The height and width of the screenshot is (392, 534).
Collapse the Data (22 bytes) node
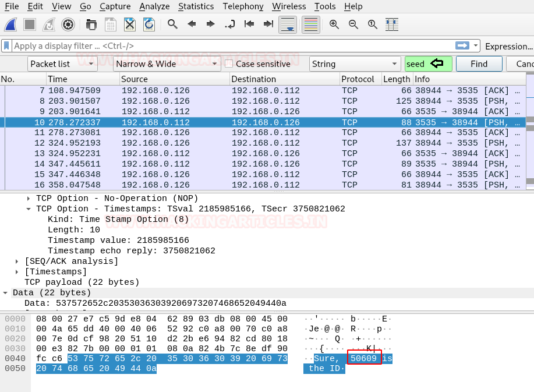click(x=5, y=292)
